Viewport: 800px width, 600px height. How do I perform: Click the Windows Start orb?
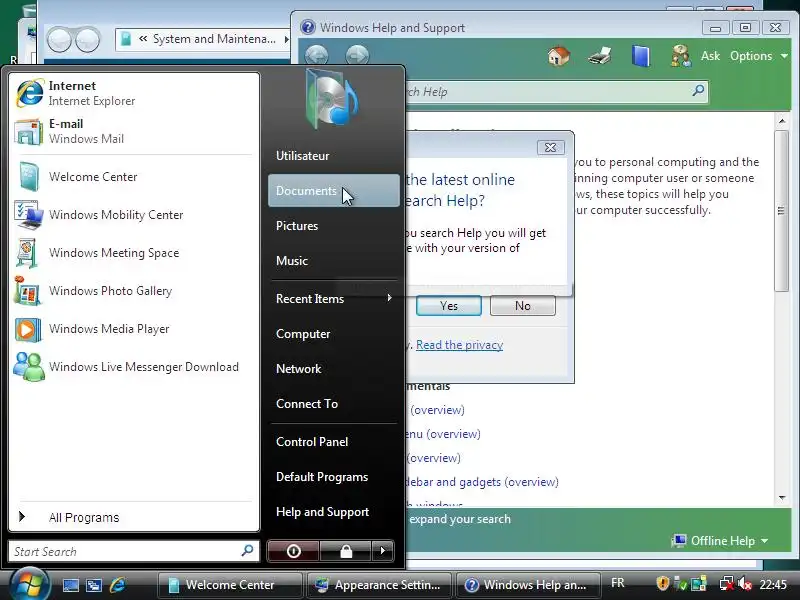pos(29,584)
